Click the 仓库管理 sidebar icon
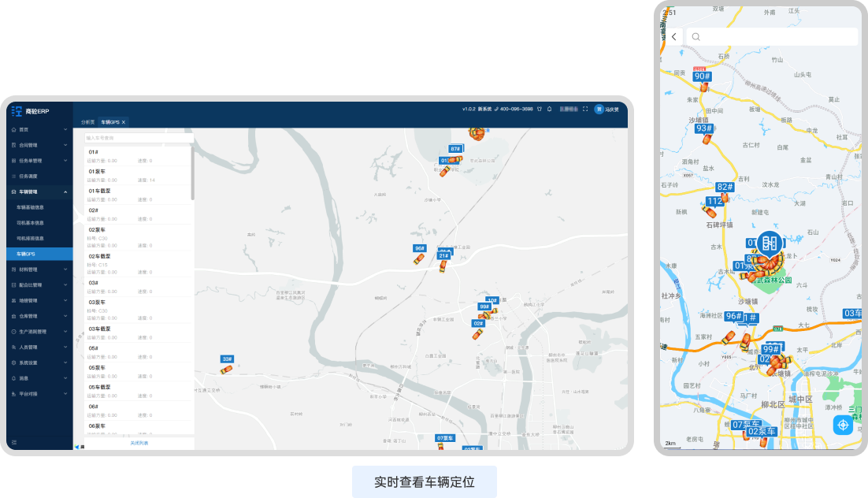868x498 pixels. (x=14, y=316)
